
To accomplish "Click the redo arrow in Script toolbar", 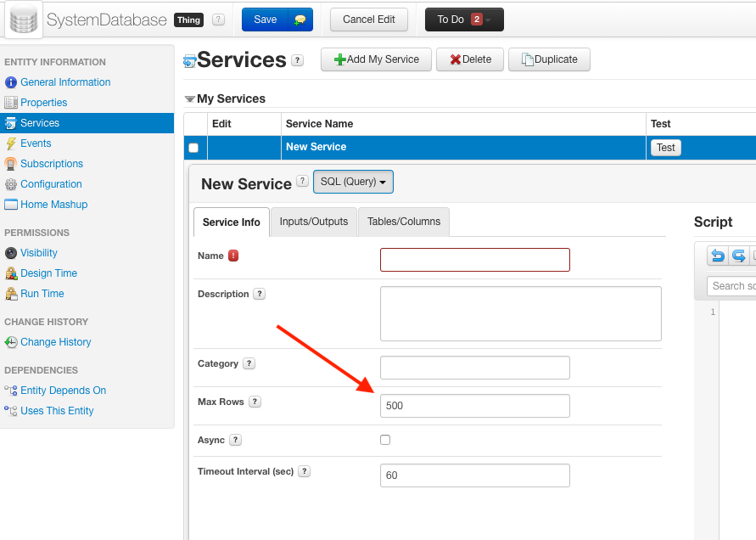I will pos(738,256).
